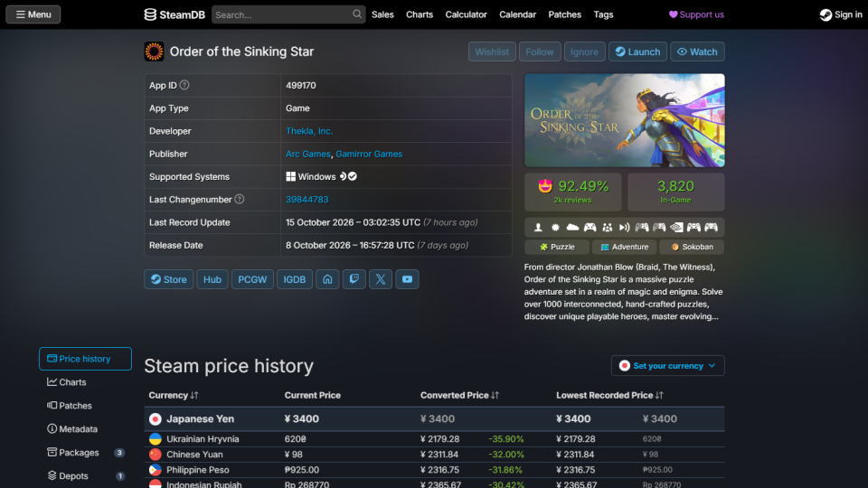Click the Ukrainian Hryvnia row

point(434,439)
